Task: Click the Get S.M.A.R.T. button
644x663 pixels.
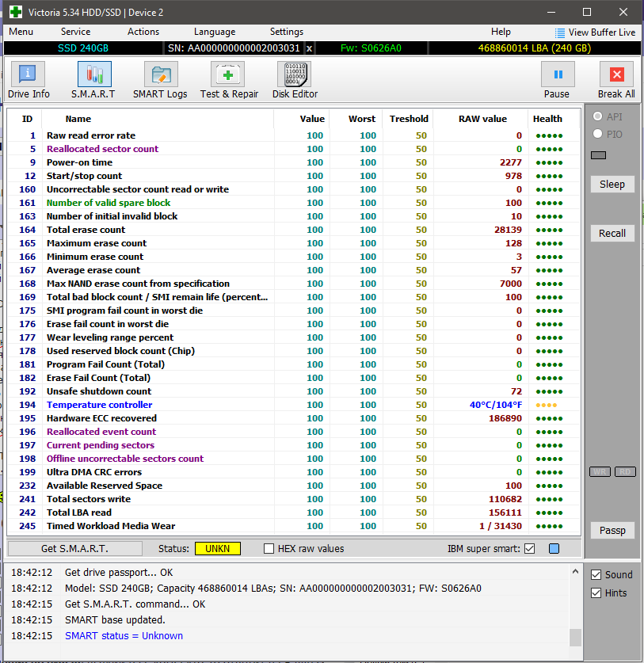Action: point(74,549)
